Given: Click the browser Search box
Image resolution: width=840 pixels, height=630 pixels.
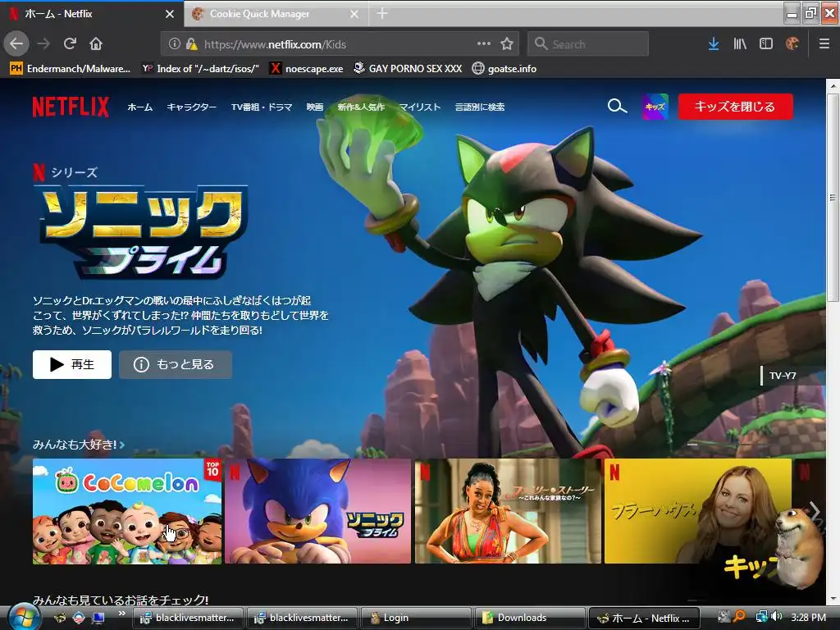Looking at the screenshot, I should coord(587,44).
